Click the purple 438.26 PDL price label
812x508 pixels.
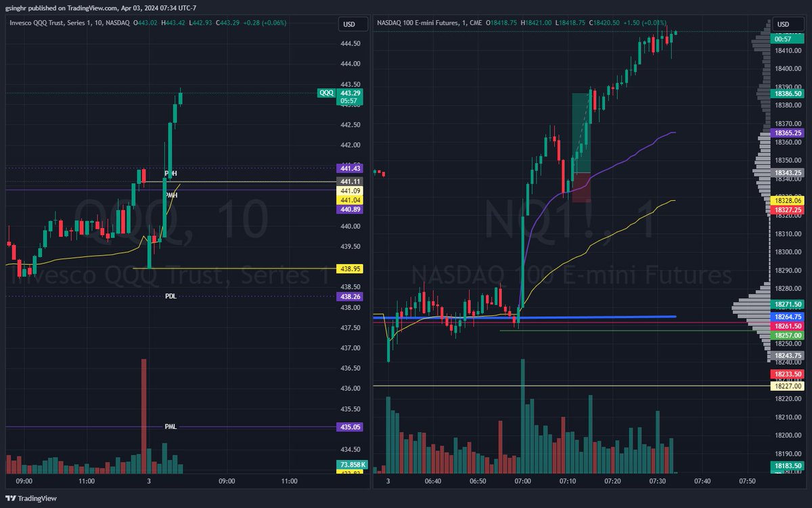point(350,296)
